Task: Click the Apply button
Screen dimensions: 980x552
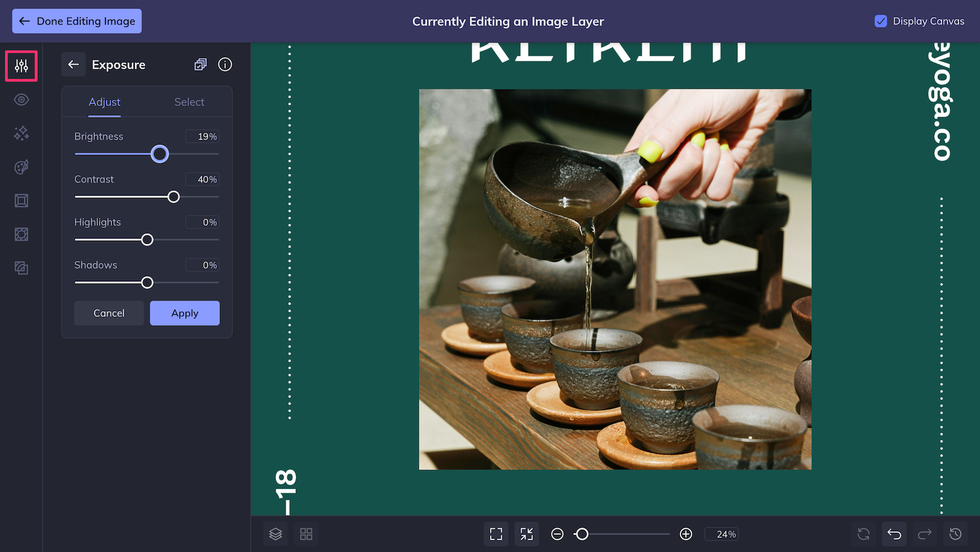Action: [x=185, y=313]
